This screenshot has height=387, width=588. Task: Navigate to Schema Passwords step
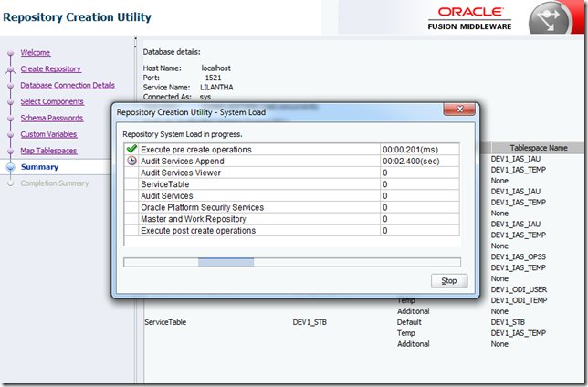[51, 118]
